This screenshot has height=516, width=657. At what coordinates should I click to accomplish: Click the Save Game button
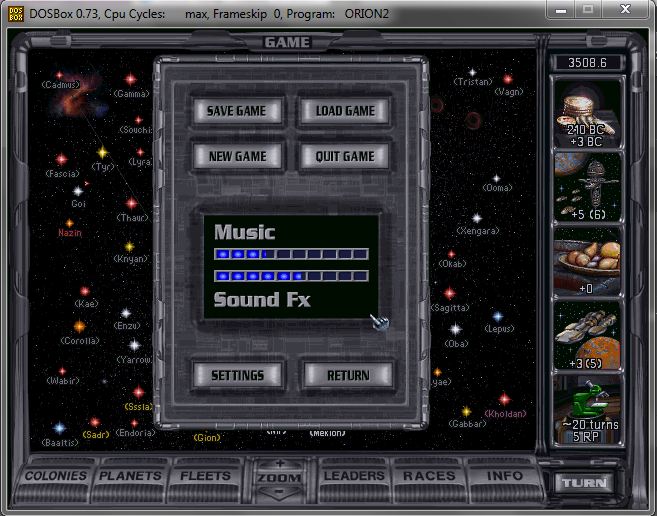tap(237, 111)
